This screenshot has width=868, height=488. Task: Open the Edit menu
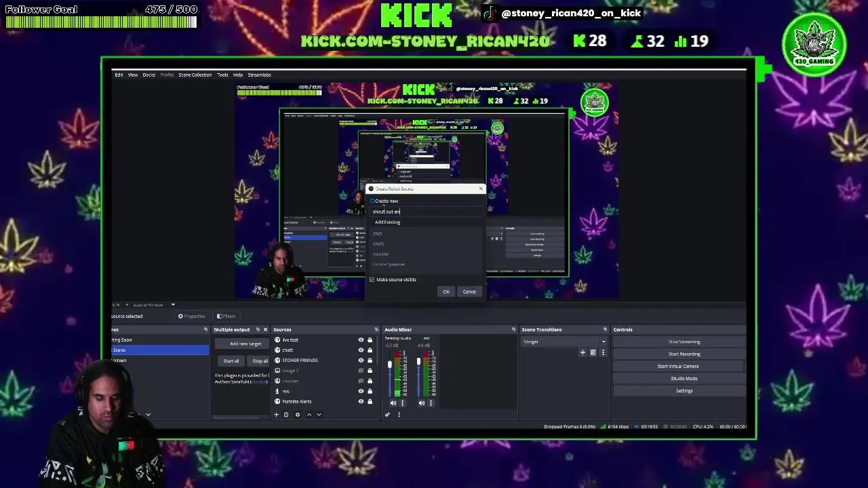(x=119, y=75)
